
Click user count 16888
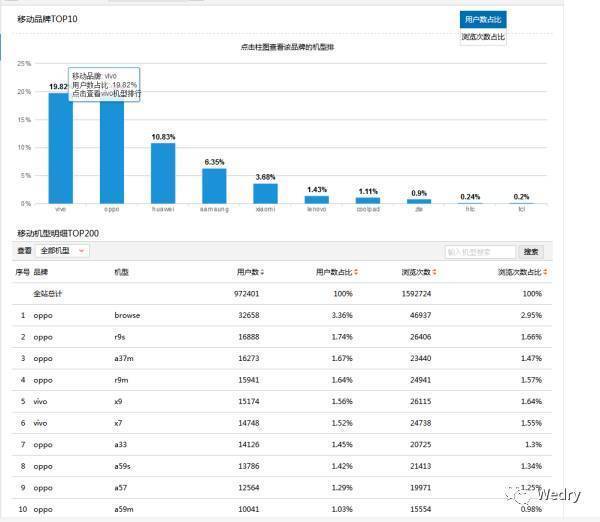(249, 337)
